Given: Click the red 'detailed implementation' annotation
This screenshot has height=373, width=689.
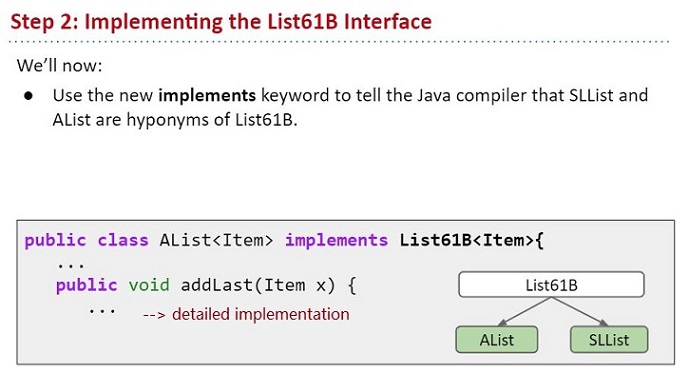Looking at the screenshot, I should (x=261, y=314).
